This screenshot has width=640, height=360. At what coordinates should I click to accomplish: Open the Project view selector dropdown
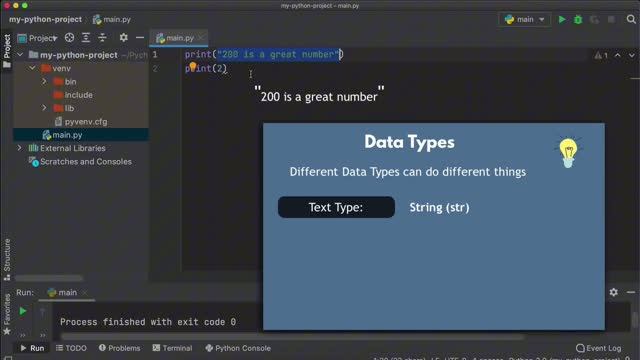(x=37, y=38)
